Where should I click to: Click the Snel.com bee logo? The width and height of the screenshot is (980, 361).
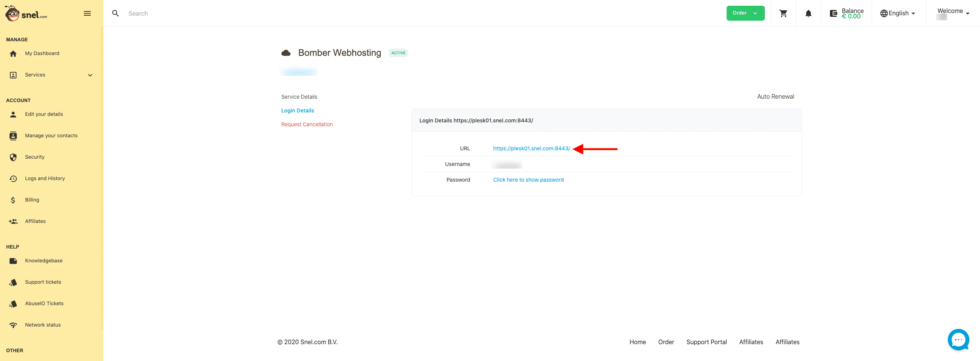click(x=26, y=14)
